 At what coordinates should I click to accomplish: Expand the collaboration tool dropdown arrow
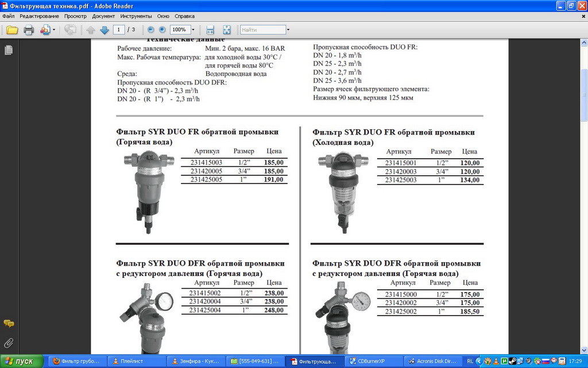[54, 30]
